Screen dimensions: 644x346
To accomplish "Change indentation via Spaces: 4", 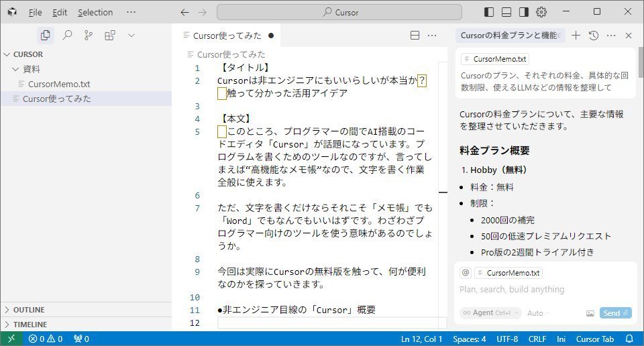I will [x=470, y=339].
